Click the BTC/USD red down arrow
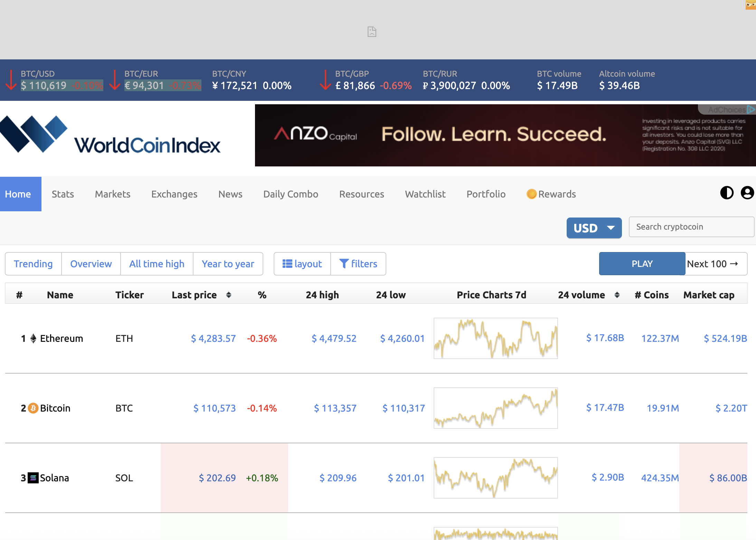 pyautogui.click(x=11, y=80)
